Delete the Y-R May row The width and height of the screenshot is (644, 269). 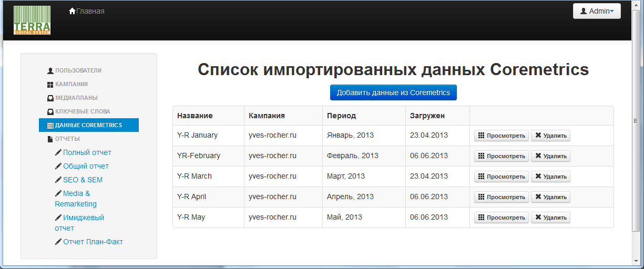point(550,218)
